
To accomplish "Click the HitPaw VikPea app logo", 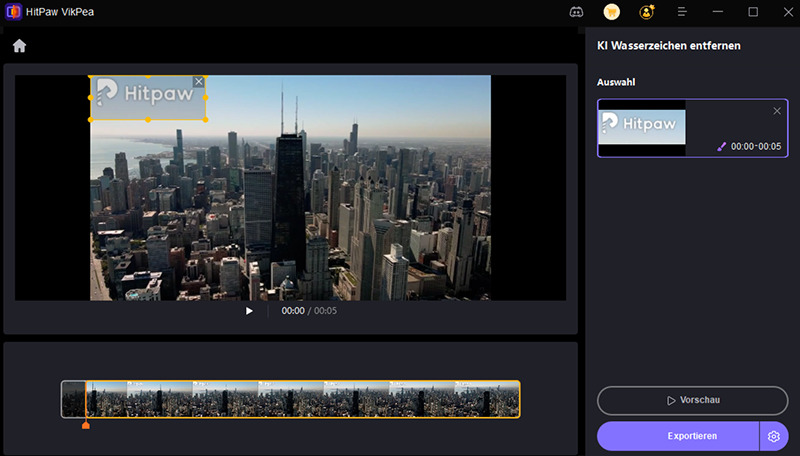I will [13, 12].
